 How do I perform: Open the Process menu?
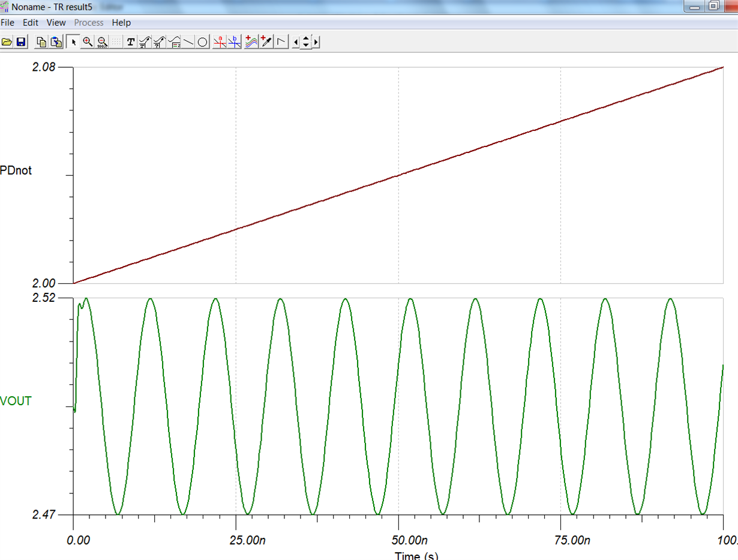pyautogui.click(x=89, y=23)
